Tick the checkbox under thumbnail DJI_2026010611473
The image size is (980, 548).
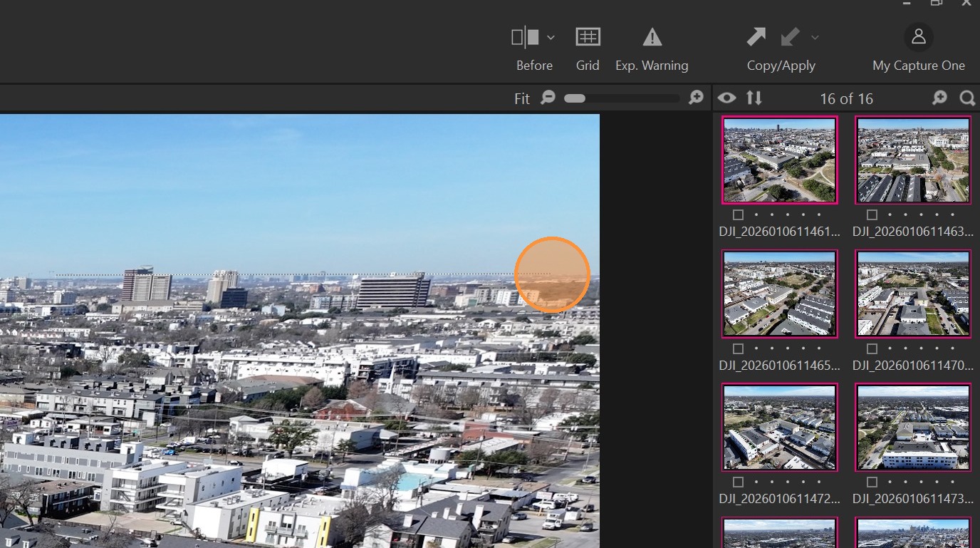click(x=872, y=482)
